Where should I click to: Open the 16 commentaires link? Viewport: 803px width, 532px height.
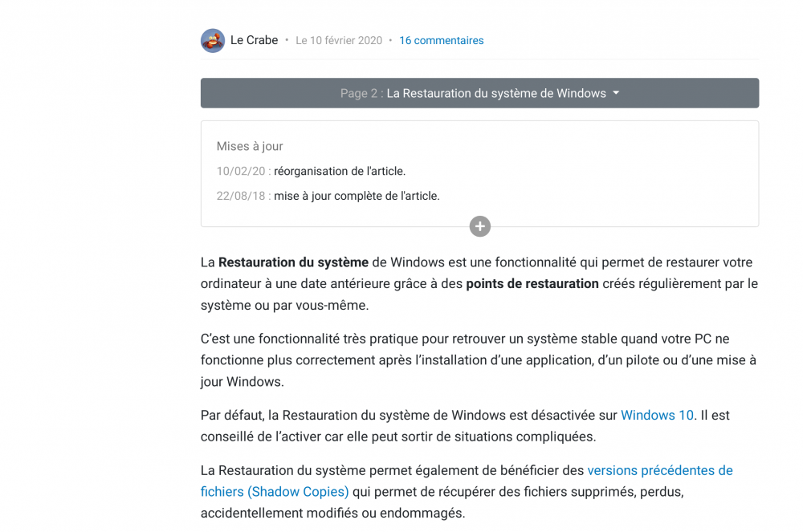tap(441, 41)
